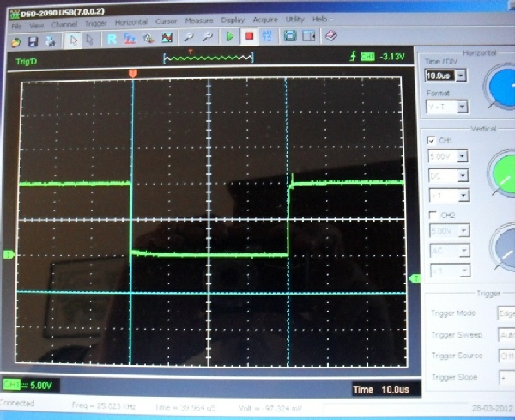Image resolution: width=515 pixels, height=420 pixels.
Task: Expand the CH1 x1 probe dropdown
Action: point(463,196)
